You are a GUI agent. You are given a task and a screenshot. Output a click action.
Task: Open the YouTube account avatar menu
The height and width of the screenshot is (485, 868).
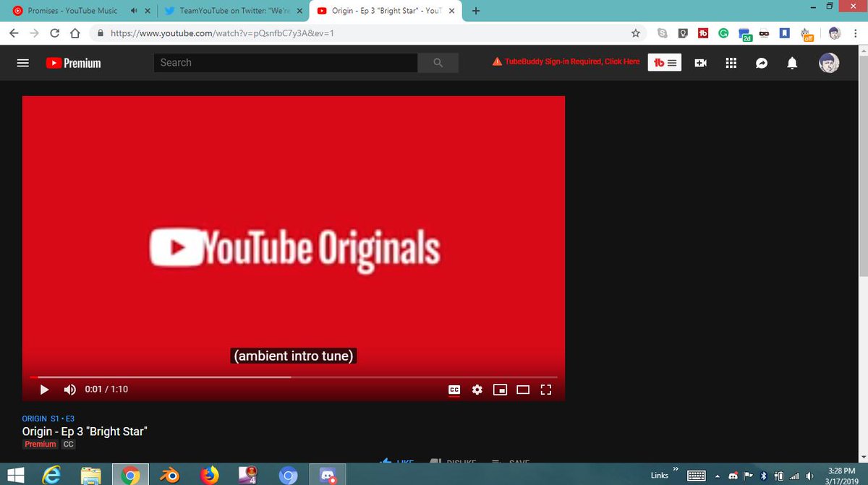click(x=829, y=63)
